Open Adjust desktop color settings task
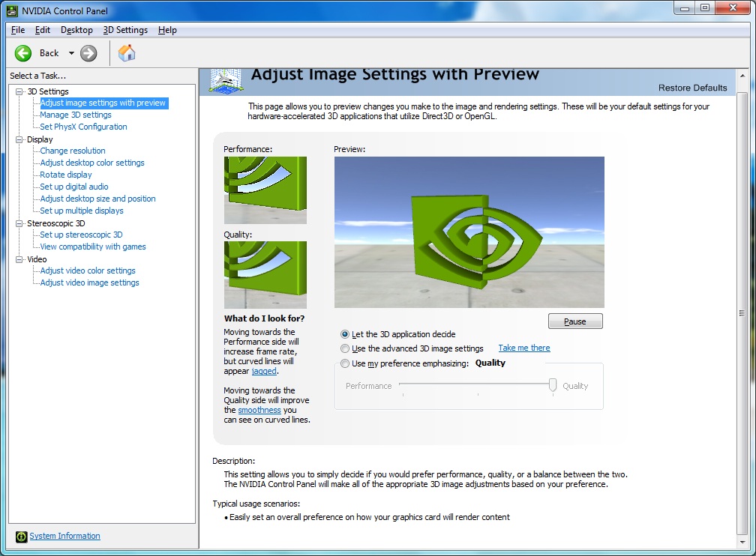Screen dimensions: 756x556 (92, 163)
